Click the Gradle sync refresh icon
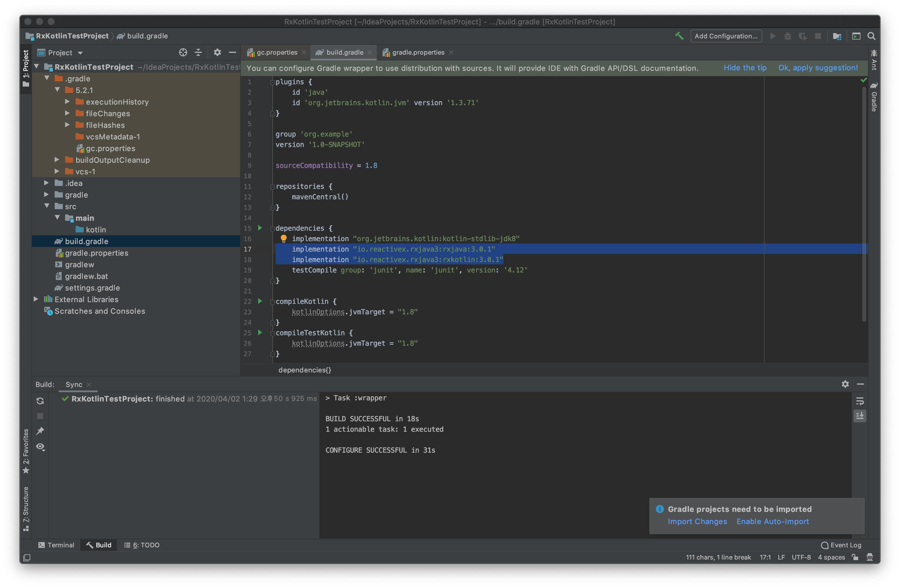The height and width of the screenshot is (588, 900). point(40,401)
